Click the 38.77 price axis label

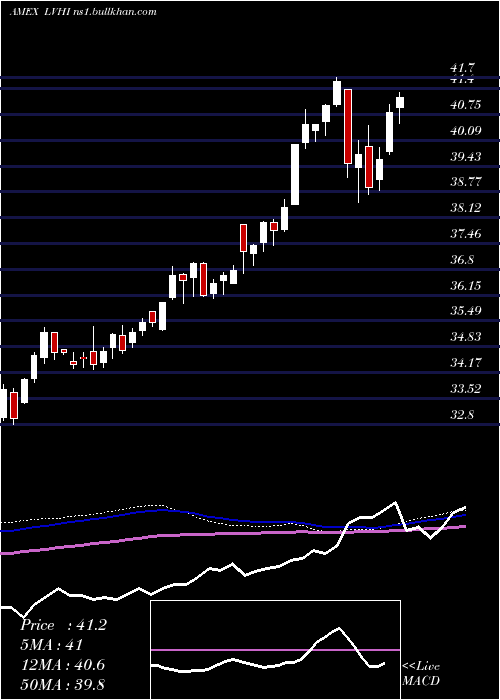tap(466, 182)
